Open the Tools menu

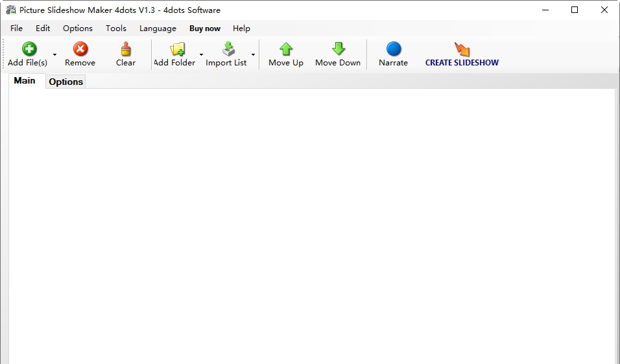tap(116, 28)
